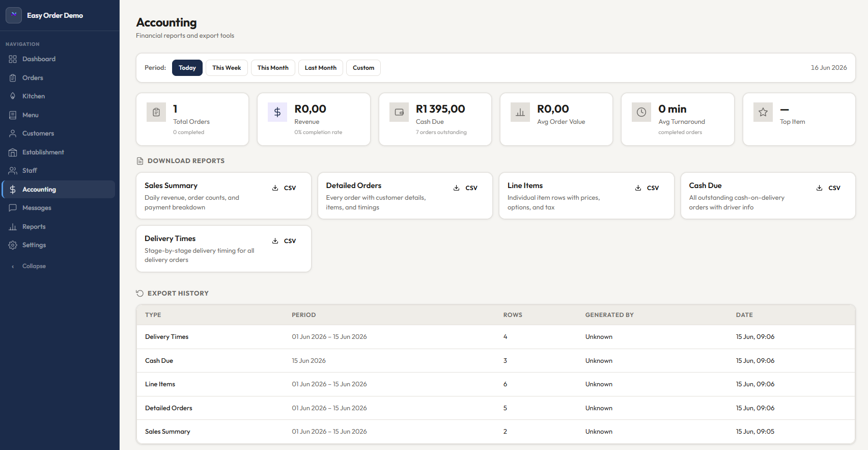Open the Kitchen navigation item
Image resolution: width=868 pixels, height=450 pixels.
click(x=59, y=96)
